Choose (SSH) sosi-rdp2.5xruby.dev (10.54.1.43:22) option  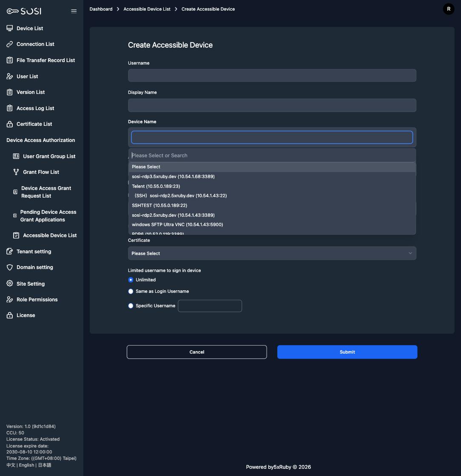pos(272,195)
